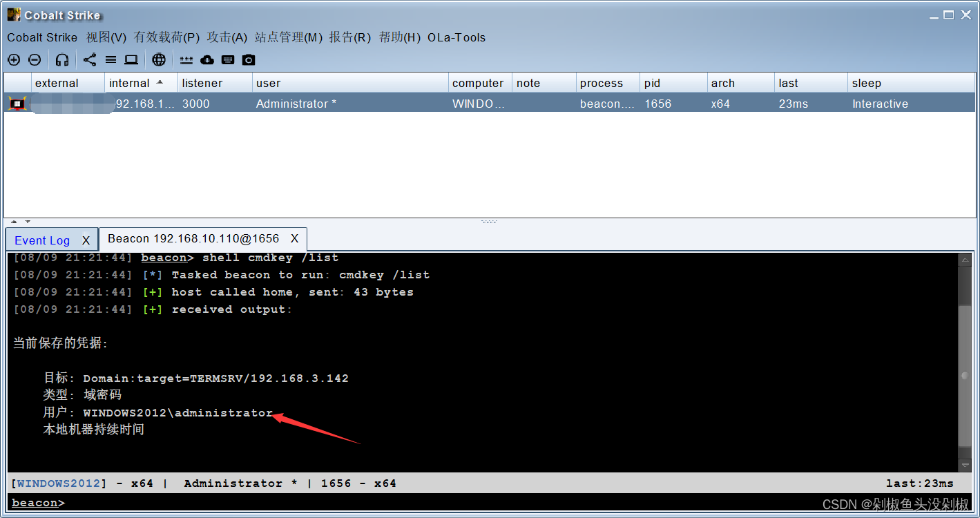Click the disconnect minus circle icon

35,60
